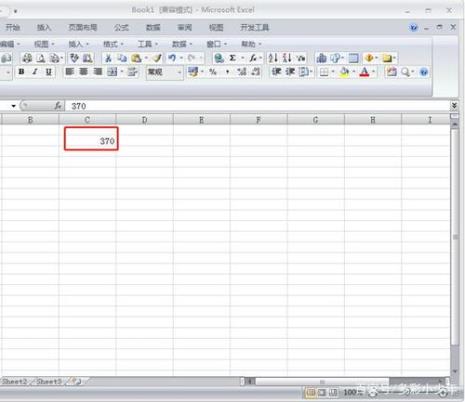Switch to Page Break Preview in the status bar
465x402 pixels.
334,392
